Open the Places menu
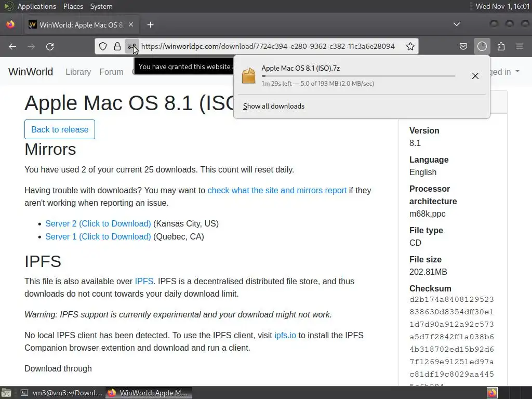The width and height of the screenshot is (532, 399). pyautogui.click(x=73, y=6)
